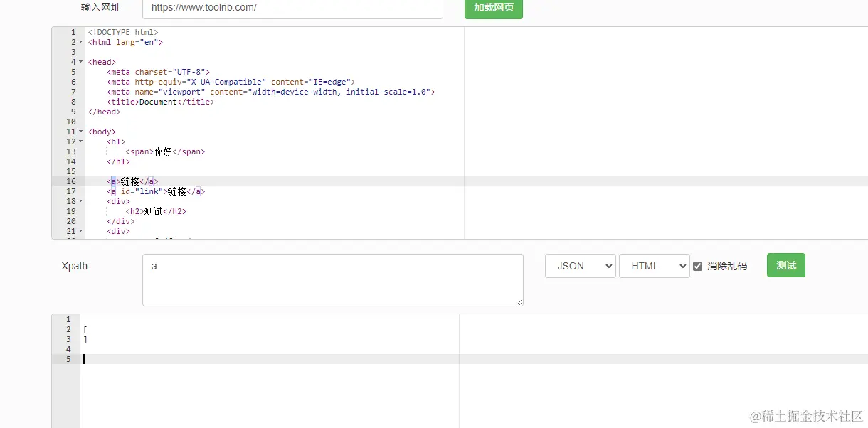This screenshot has height=428, width=868.
Task: Collapse the body tag fold arrow on line 11
Action: (x=80, y=132)
